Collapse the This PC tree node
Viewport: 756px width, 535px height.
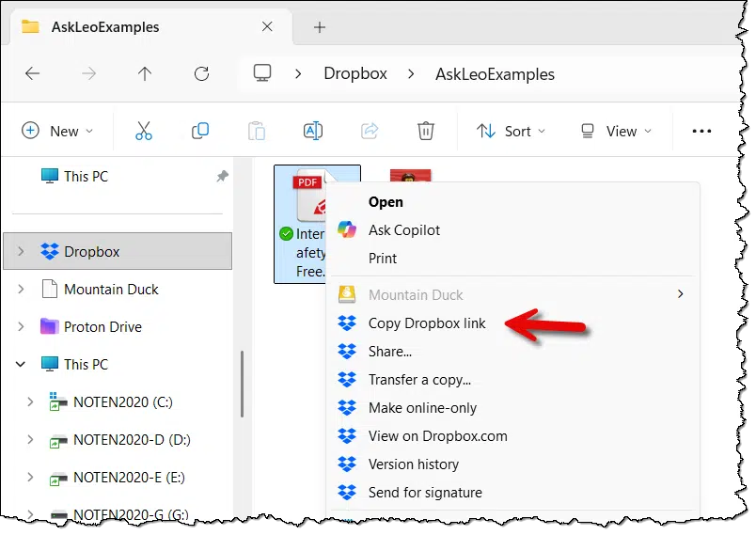21,365
